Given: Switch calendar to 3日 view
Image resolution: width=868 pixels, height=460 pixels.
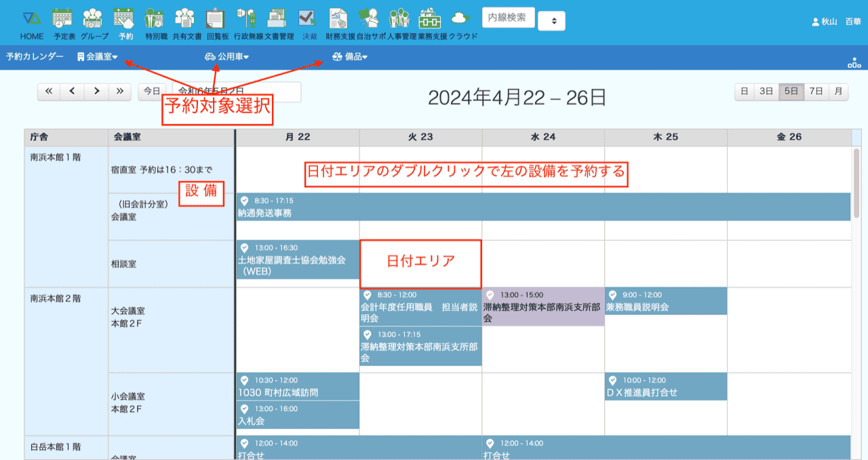Looking at the screenshot, I should tap(766, 92).
